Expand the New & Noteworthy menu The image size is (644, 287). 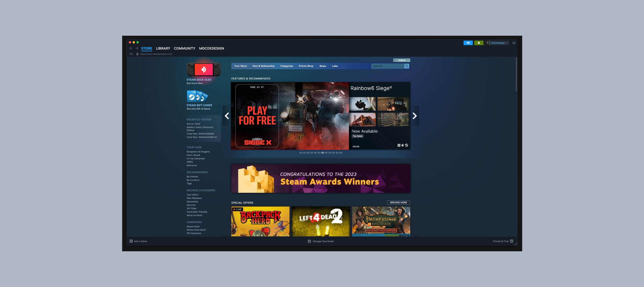point(263,66)
